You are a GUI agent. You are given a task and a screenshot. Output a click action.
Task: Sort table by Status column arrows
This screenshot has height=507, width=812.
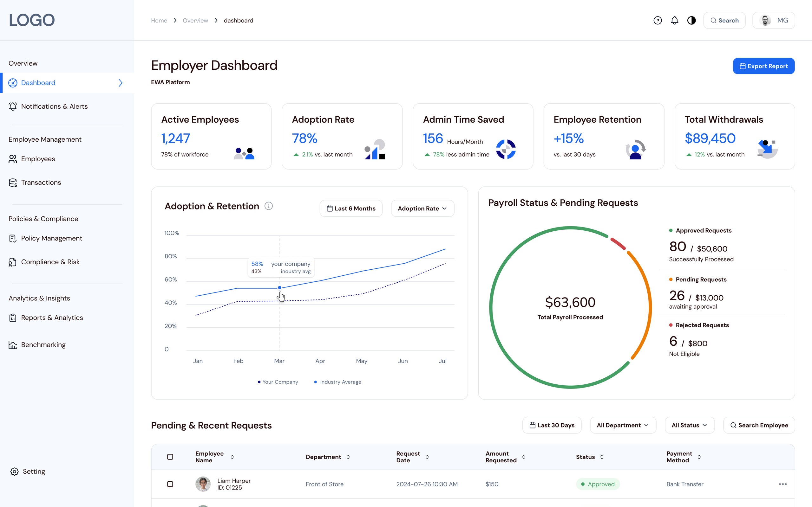[602, 457]
